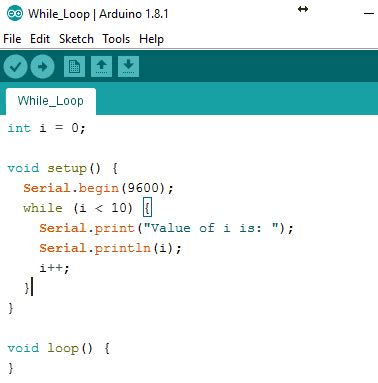The width and height of the screenshot is (378, 383).
Task: Upload sketch with the arrow button
Action: (42, 66)
